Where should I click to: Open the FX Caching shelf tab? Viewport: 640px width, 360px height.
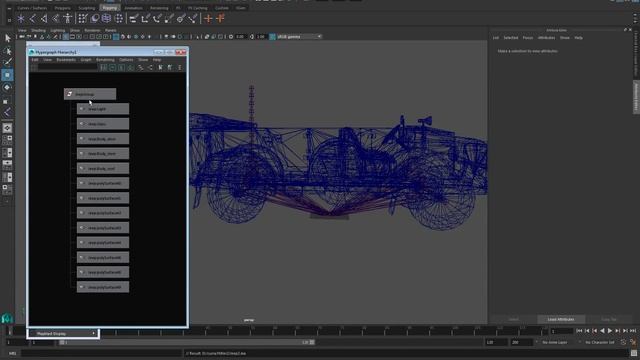(x=198, y=8)
